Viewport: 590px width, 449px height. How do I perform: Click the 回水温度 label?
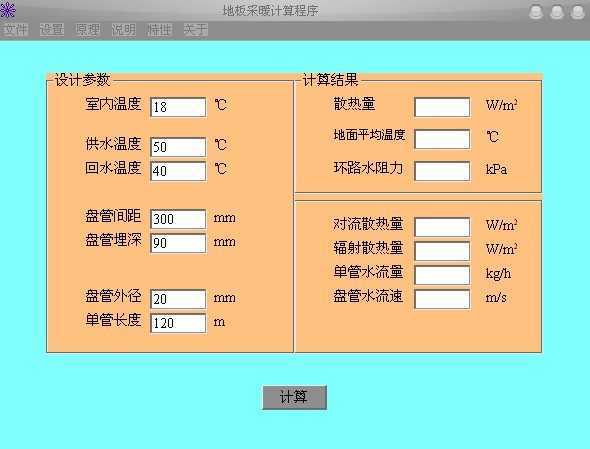point(113,168)
